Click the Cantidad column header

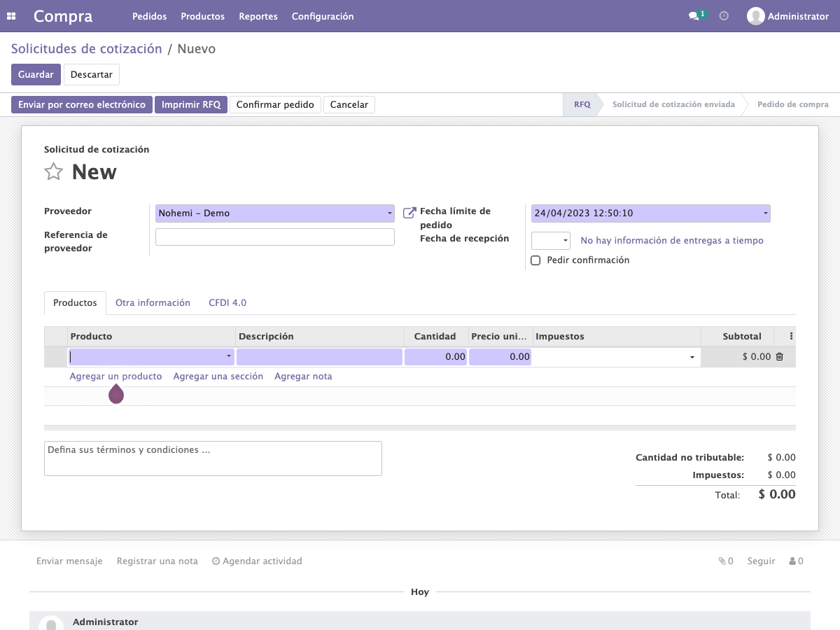pos(435,337)
